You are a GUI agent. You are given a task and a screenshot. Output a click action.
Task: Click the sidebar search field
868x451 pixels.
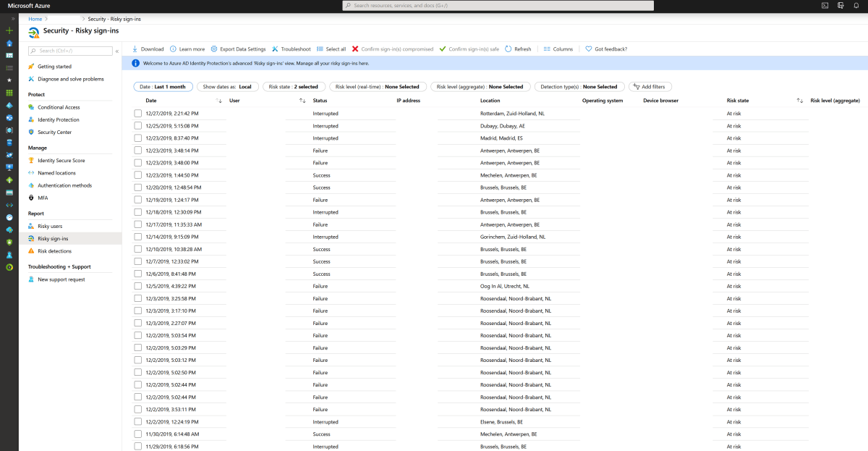click(x=69, y=51)
